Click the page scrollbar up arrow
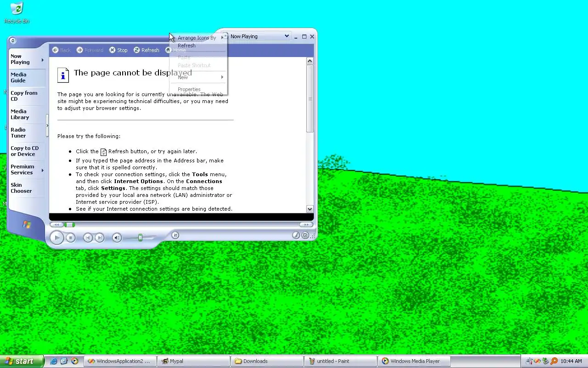 pos(310,61)
